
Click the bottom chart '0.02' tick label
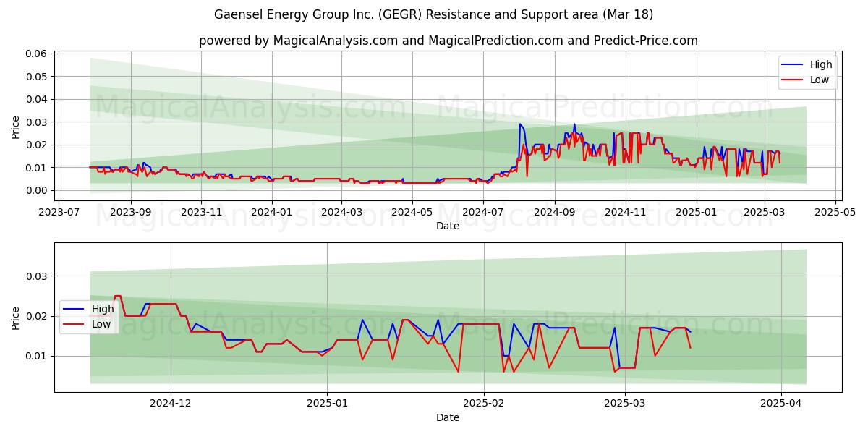36,316
